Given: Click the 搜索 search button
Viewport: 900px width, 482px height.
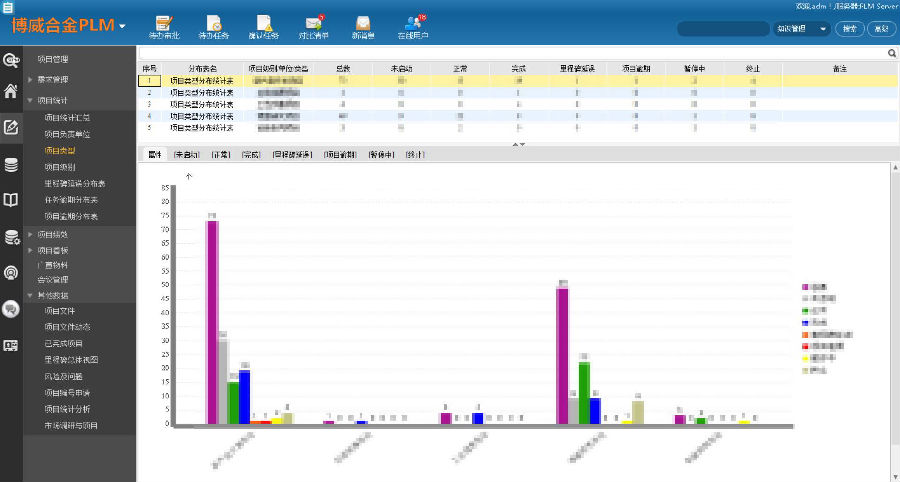Looking at the screenshot, I should coord(849,29).
